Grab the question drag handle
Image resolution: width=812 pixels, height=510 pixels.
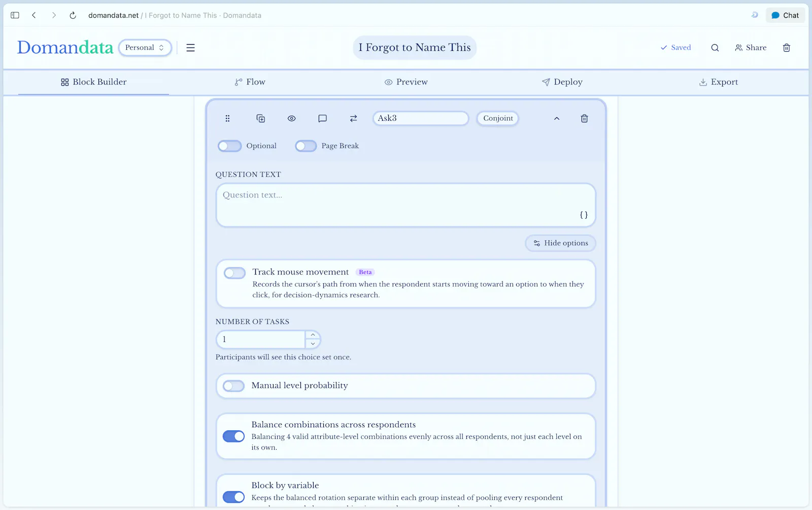227,118
